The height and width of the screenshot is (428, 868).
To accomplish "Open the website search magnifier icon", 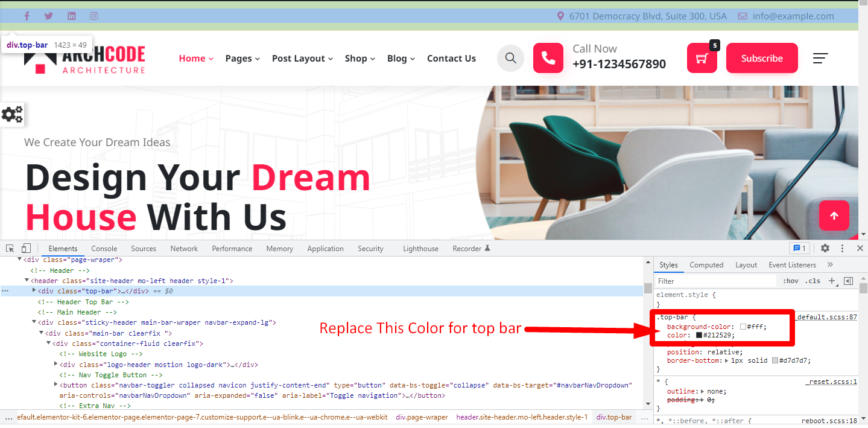I will [510, 58].
